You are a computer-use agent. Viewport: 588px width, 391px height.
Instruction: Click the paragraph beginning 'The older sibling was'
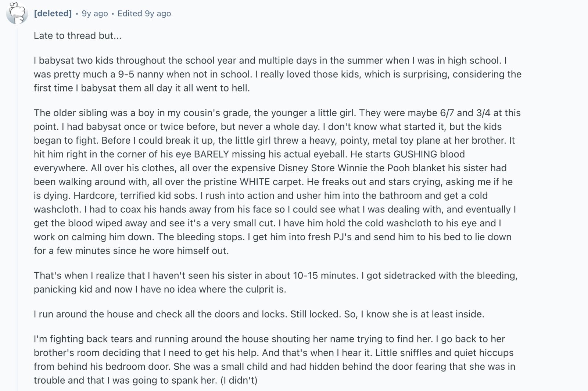pyautogui.click(x=277, y=182)
